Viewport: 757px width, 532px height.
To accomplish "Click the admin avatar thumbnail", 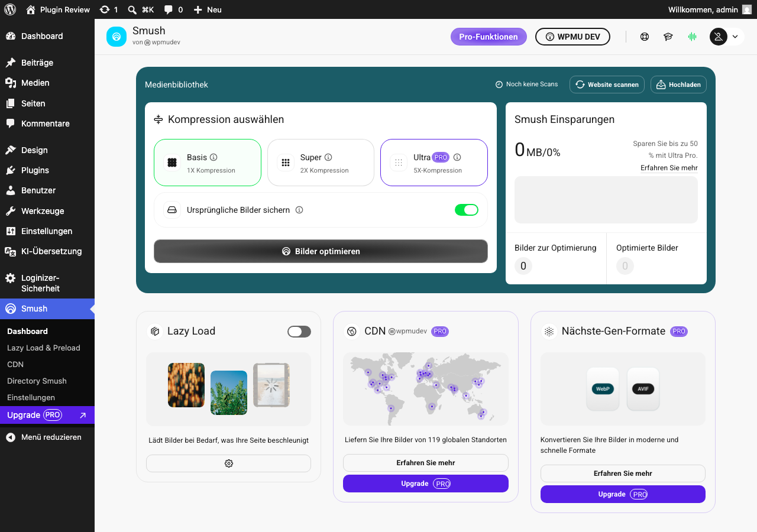I will [747, 9].
